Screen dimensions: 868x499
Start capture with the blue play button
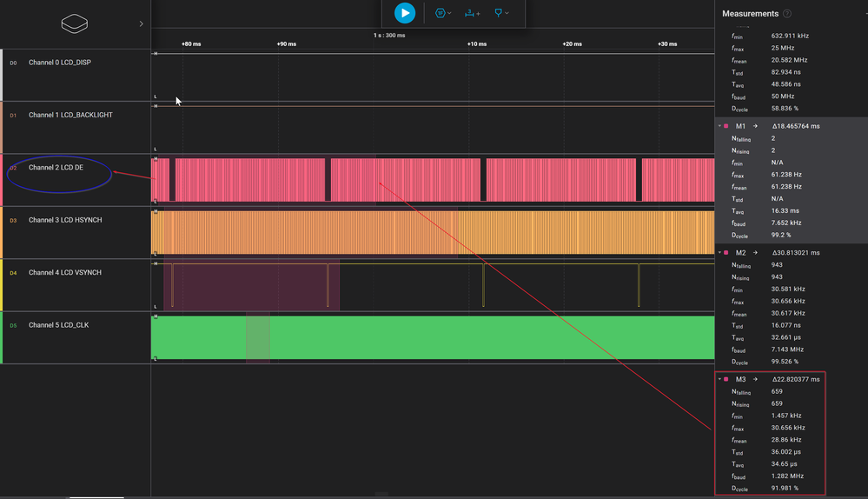tap(404, 13)
